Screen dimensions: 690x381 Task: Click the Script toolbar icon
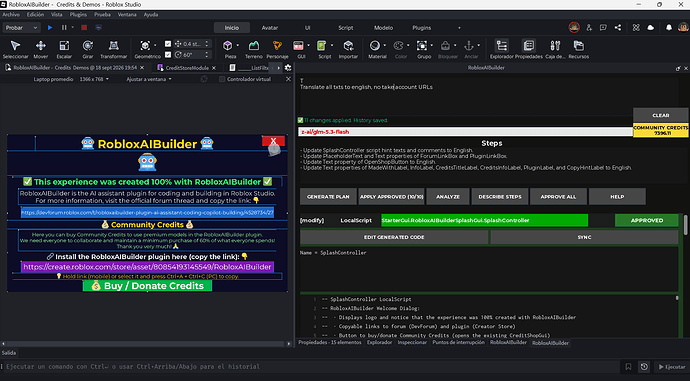coord(322,46)
